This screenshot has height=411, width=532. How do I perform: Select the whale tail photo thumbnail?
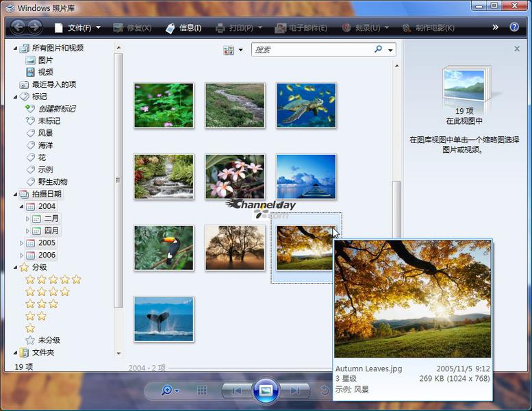point(164,319)
